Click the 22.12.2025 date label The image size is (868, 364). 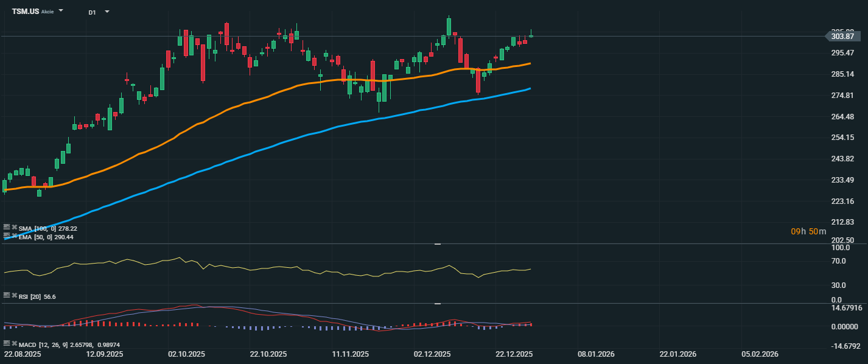(x=514, y=354)
